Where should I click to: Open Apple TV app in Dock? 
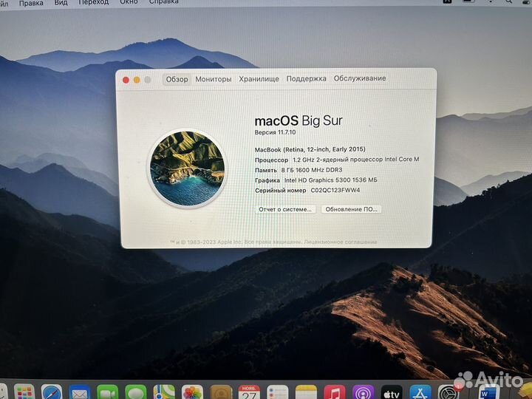392,393
